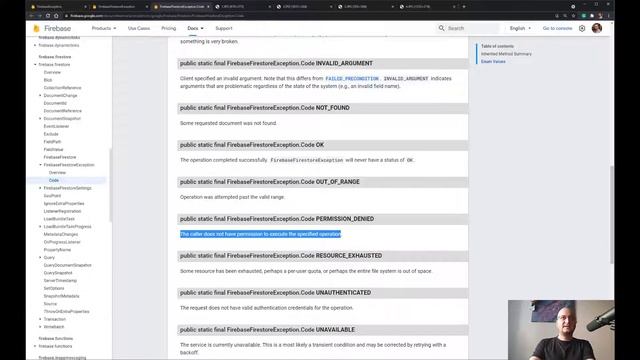Viewport: 640px width, 360px height.
Task: Open FieldPath in the sidebar
Action: click(52, 142)
